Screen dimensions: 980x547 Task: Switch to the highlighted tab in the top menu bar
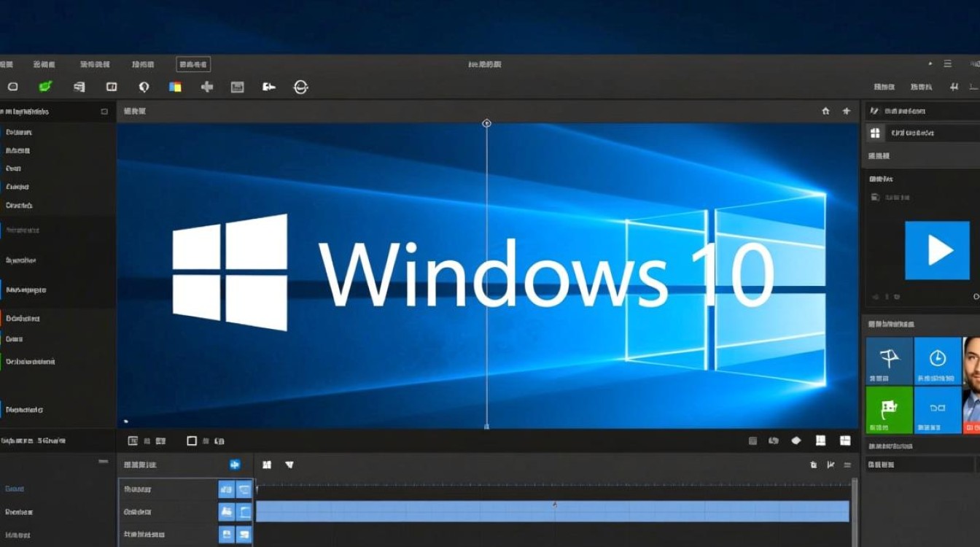(x=192, y=64)
